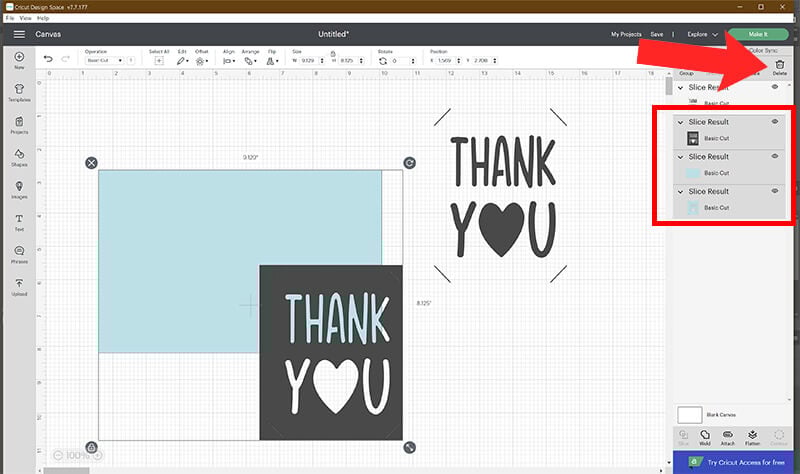Open the View menu

(x=26, y=18)
